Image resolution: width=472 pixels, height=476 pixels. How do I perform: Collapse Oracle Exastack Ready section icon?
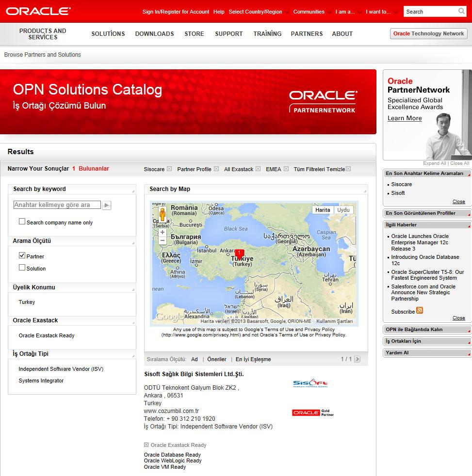[146, 445]
